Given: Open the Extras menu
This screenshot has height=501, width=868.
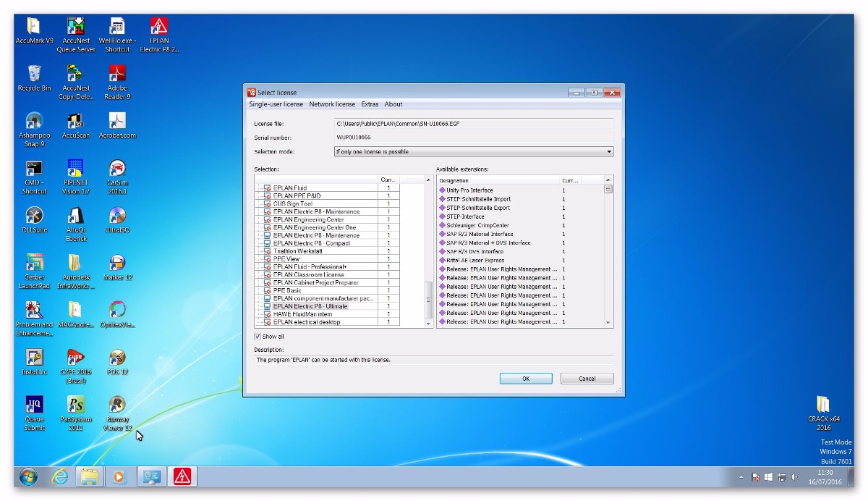Looking at the screenshot, I should [370, 104].
